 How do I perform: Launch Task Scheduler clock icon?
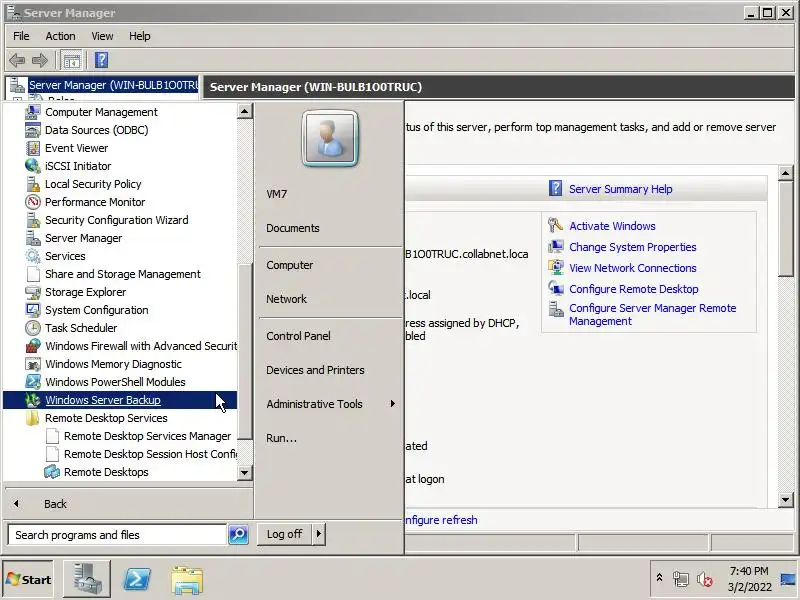tap(33, 328)
